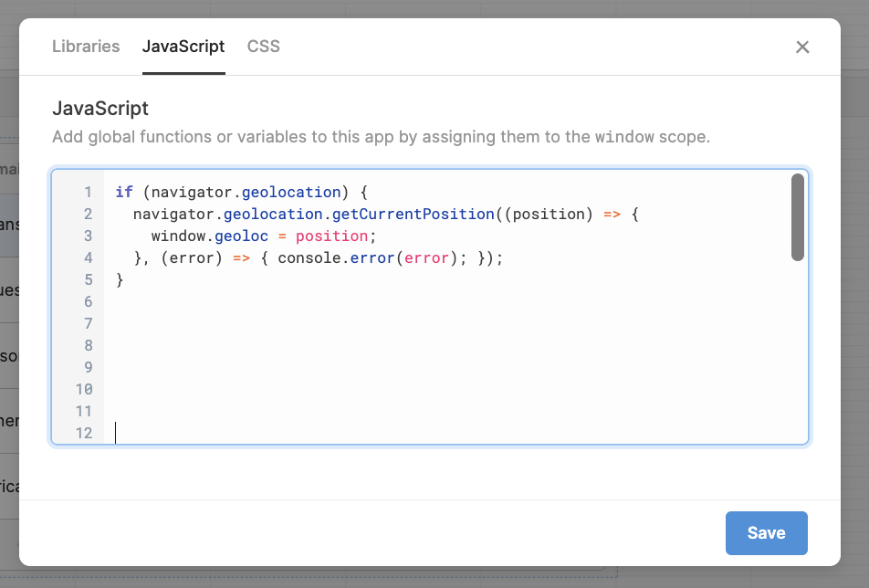Image resolution: width=869 pixels, height=588 pixels.
Task: Click line number 3 in the editor
Action: (x=88, y=236)
